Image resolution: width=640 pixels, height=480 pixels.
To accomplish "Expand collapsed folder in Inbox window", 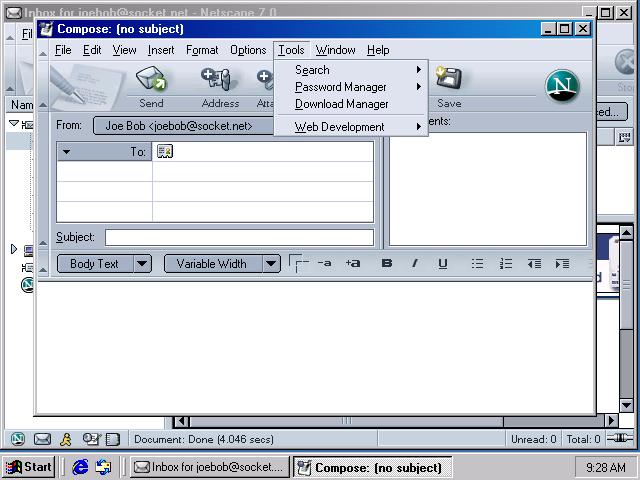I will tap(14, 249).
